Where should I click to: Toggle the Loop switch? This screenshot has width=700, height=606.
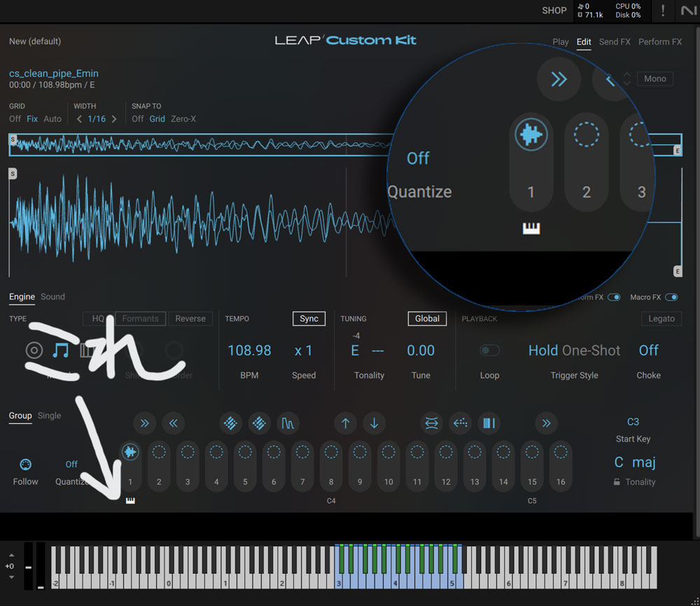click(489, 350)
